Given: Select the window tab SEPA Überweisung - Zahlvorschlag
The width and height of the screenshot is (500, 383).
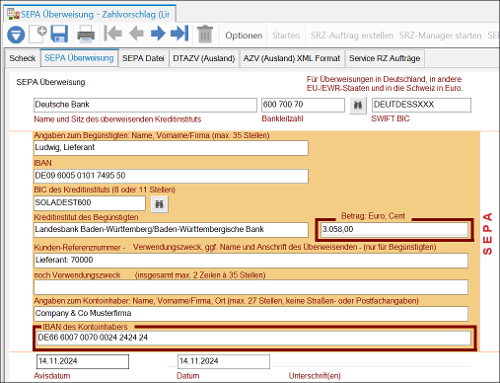Looking at the screenshot, I should (x=90, y=14).
